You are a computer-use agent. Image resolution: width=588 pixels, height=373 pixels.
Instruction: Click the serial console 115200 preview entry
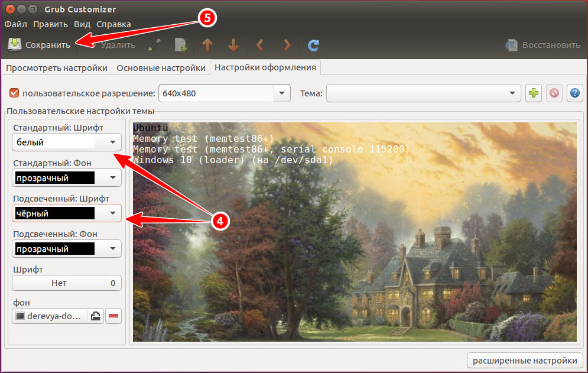pyautogui.click(x=271, y=150)
